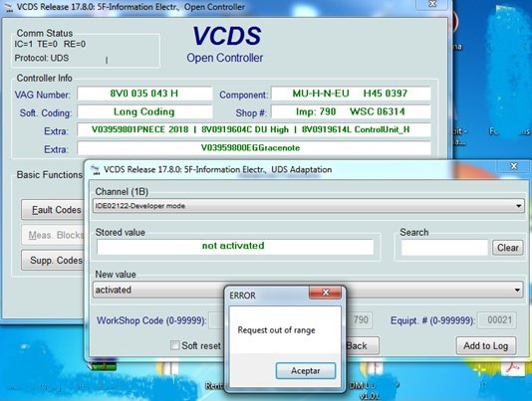The image size is (532, 401).
Task: Click the 'not activated' stored value
Action: point(235,246)
